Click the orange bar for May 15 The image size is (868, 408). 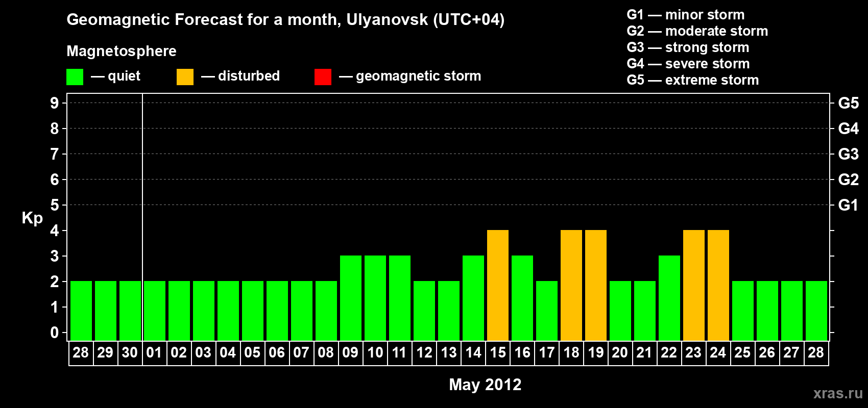[498, 285]
